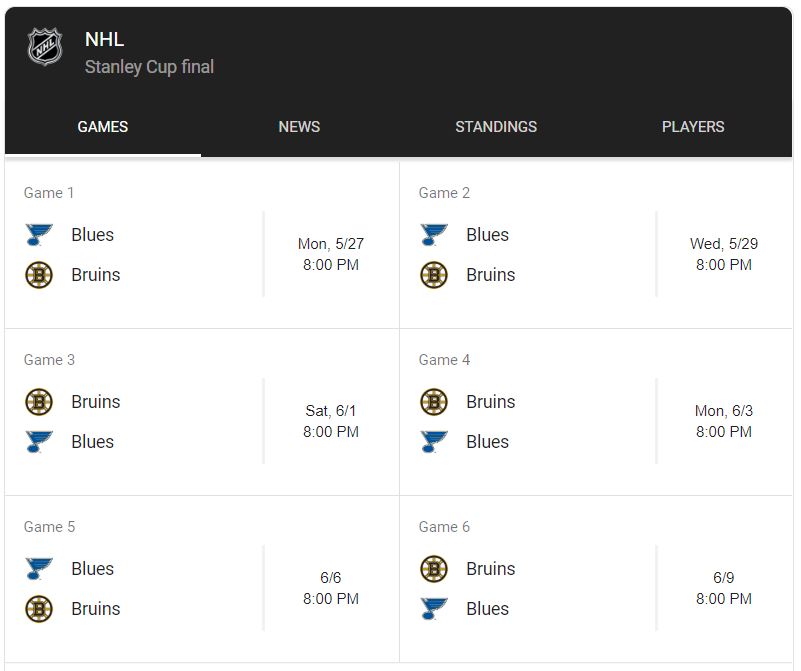Click the Blues logo in Game 2
801x671 pixels.
pyautogui.click(x=434, y=235)
